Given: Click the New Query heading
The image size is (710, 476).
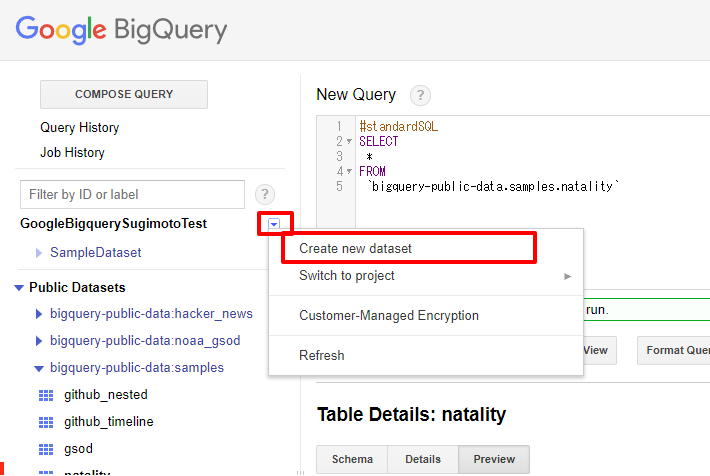Looking at the screenshot, I should click(356, 95).
